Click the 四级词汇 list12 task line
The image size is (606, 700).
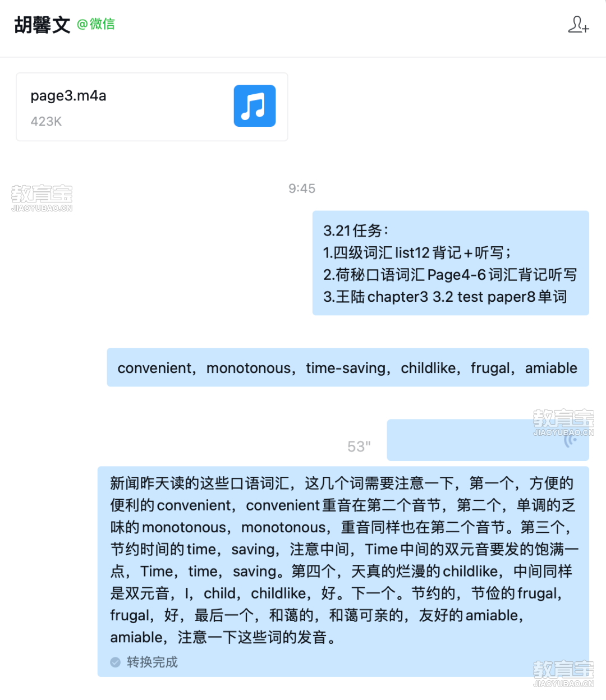coord(417,252)
